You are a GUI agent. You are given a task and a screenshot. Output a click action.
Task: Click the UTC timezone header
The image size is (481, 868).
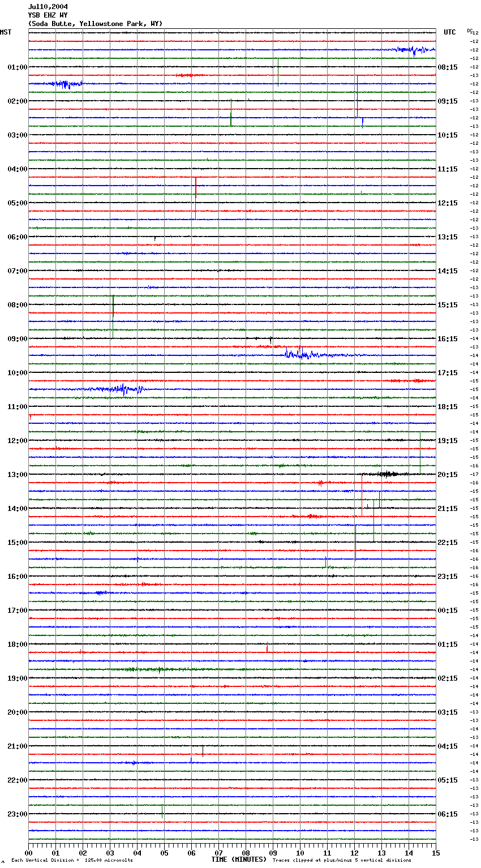(x=450, y=32)
